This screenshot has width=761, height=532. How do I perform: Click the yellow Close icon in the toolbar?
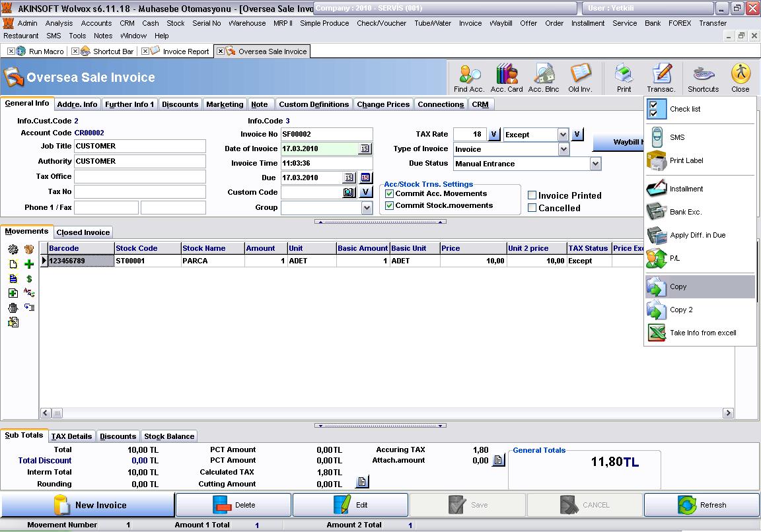740,78
